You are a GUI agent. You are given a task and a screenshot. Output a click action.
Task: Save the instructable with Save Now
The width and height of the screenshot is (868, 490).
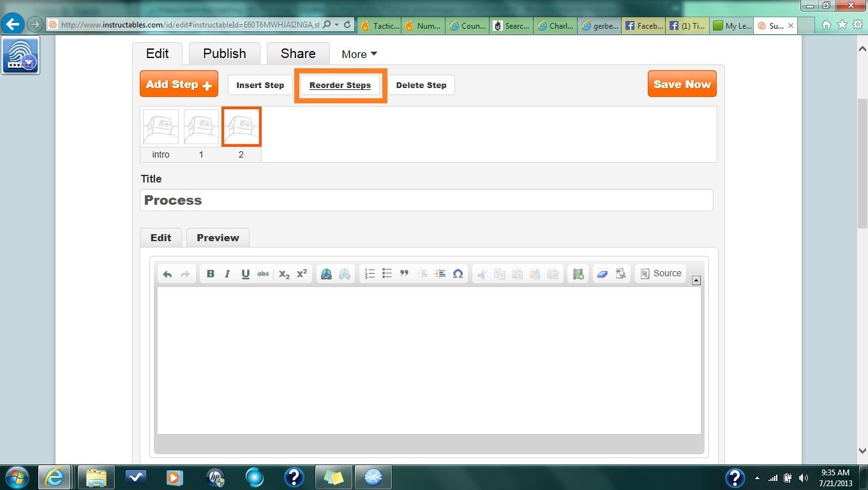click(x=682, y=84)
